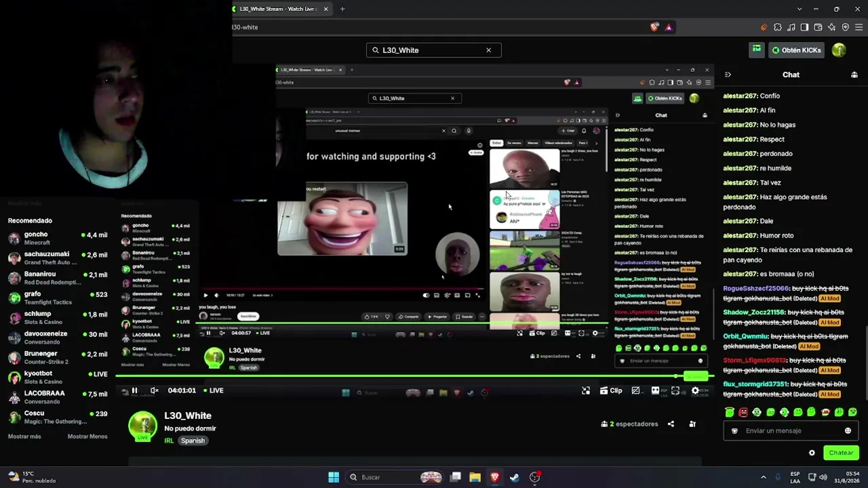Open the stream player settings gear
Image resolution: width=868 pixels, height=488 pixels.
(x=695, y=390)
